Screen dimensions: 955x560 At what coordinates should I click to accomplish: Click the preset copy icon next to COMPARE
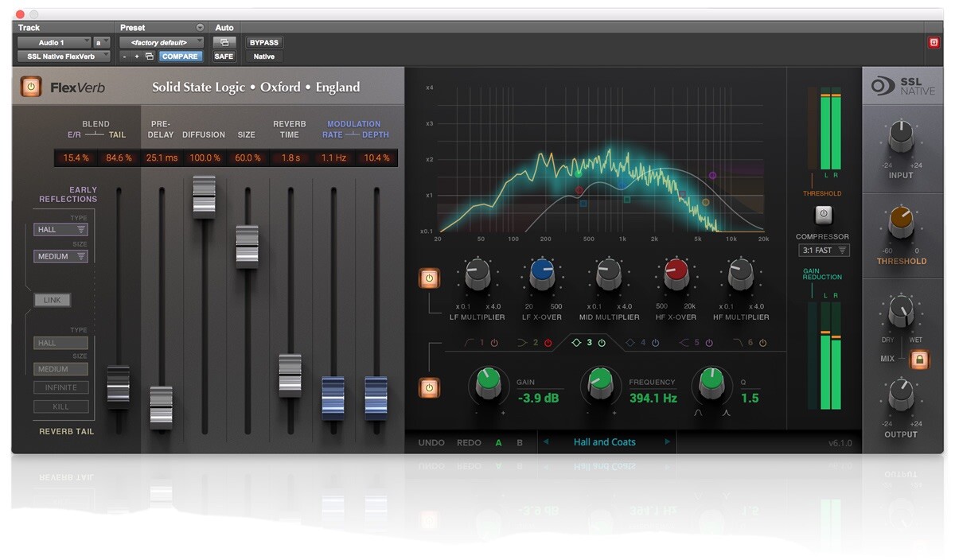(x=149, y=56)
